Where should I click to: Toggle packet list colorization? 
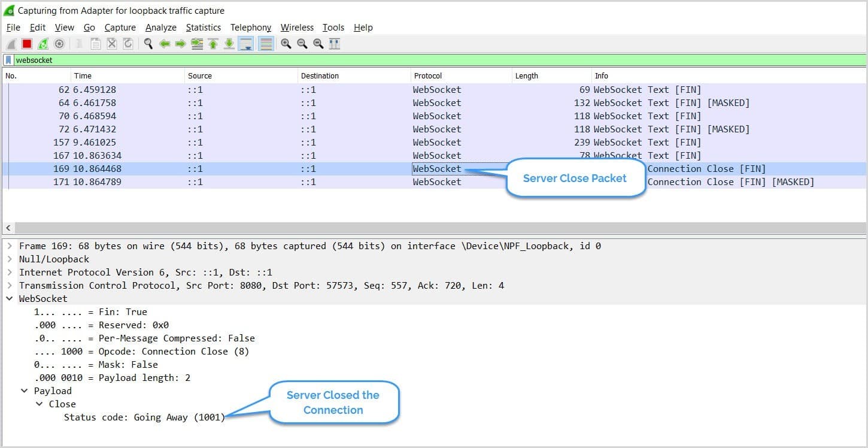click(266, 44)
